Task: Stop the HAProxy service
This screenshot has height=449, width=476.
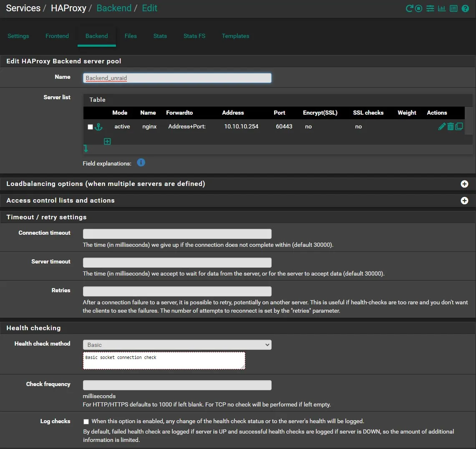Action: click(x=419, y=8)
